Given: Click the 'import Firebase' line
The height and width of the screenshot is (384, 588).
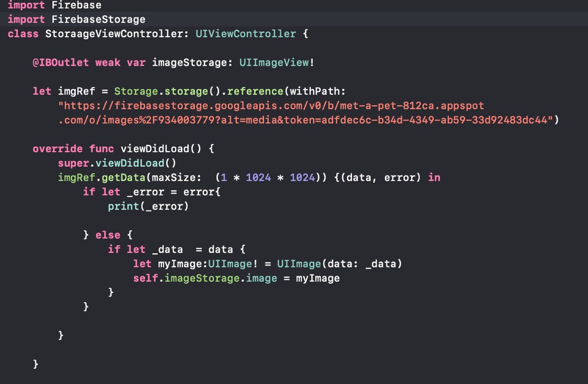Looking at the screenshot, I should [55, 6].
